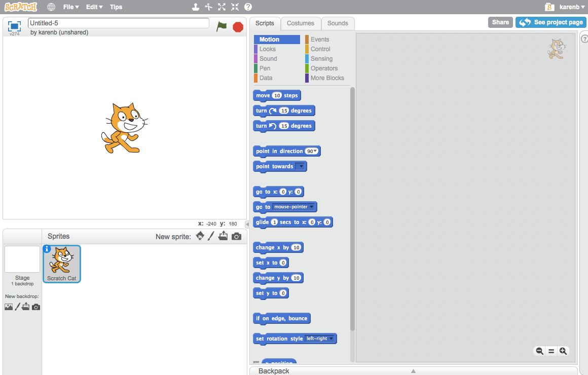The image size is (588, 375).
Task: Click the steps value in move block
Action: [x=277, y=96]
